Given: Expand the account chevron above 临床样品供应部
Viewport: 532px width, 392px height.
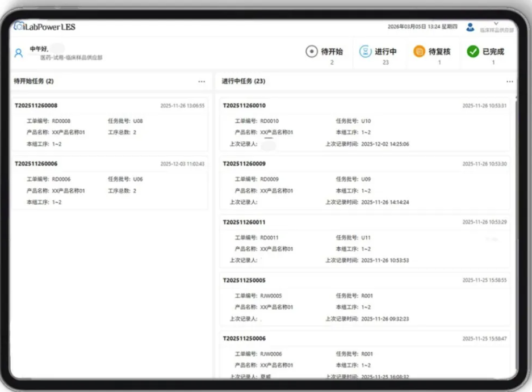Looking at the screenshot, I should (x=496, y=23).
